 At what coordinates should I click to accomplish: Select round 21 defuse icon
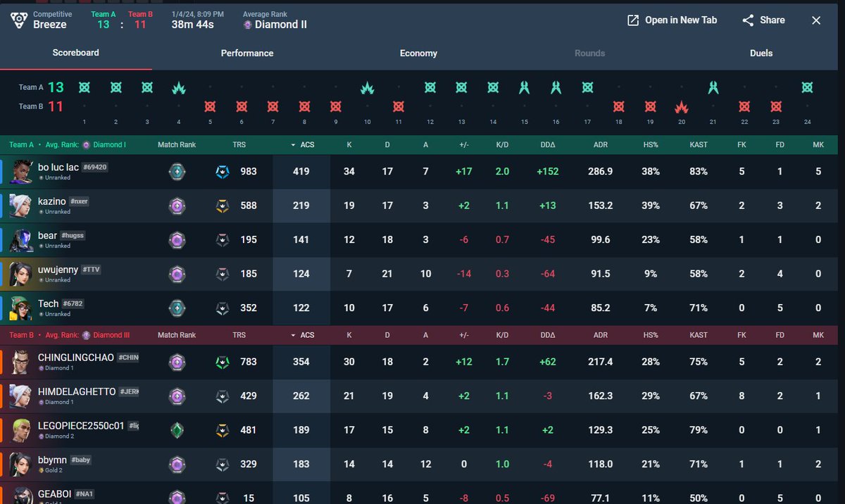[x=713, y=88]
